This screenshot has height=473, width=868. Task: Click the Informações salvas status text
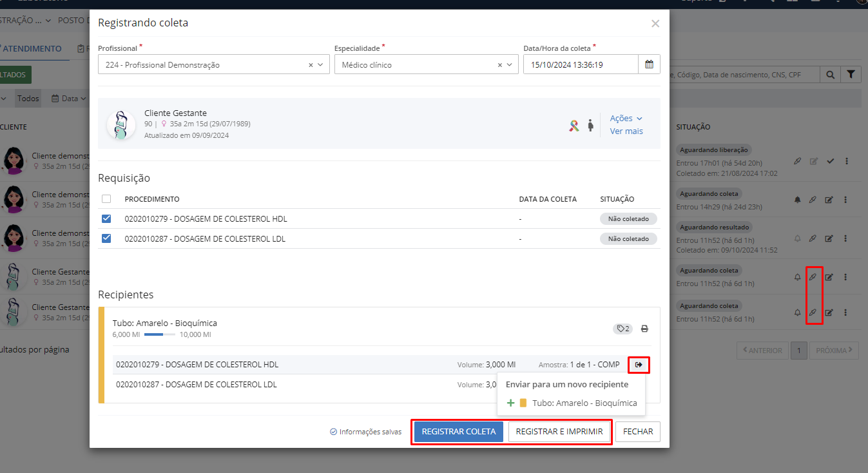tap(365, 432)
